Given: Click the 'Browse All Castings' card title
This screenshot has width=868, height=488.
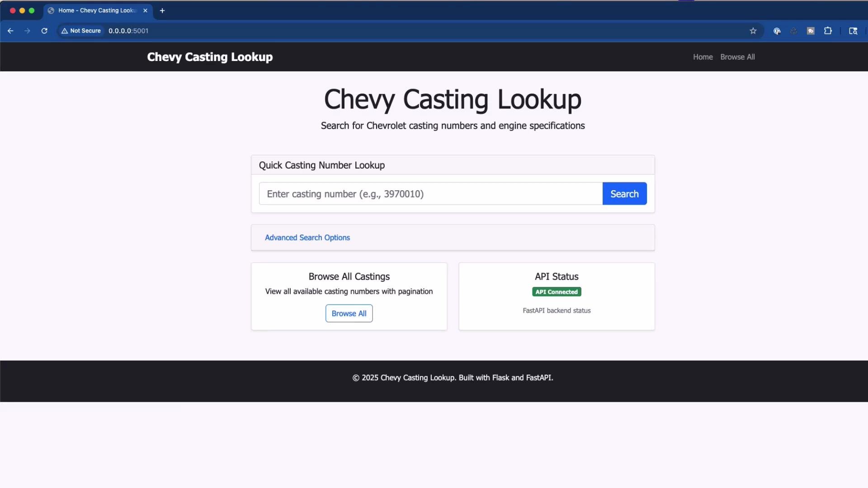Looking at the screenshot, I should click(349, 277).
